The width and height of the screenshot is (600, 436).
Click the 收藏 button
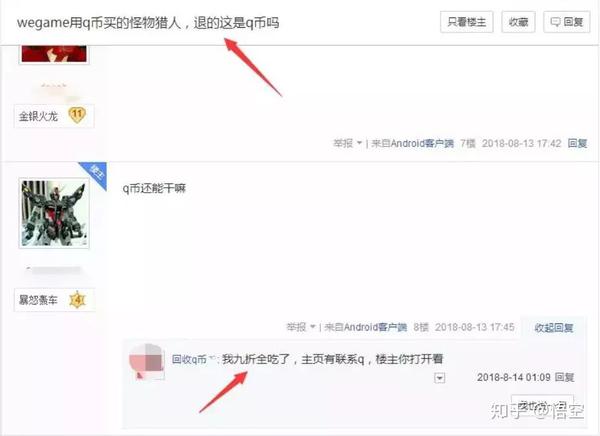point(518,22)
